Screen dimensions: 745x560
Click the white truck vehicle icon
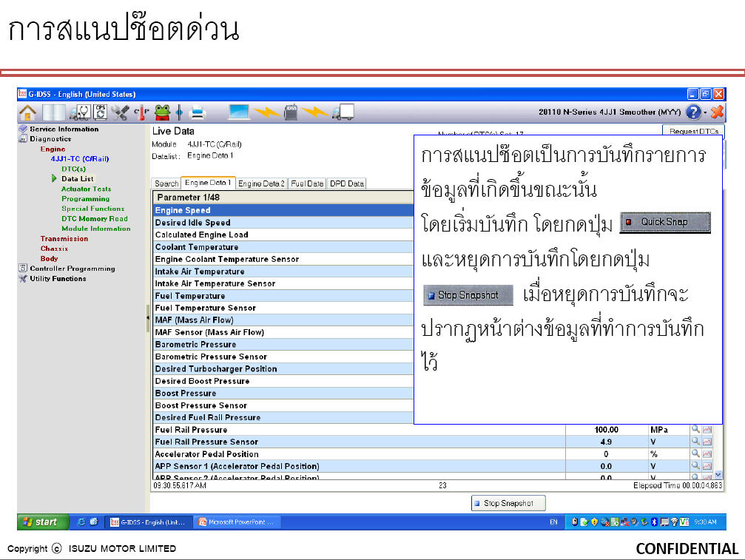coord(343,112)
